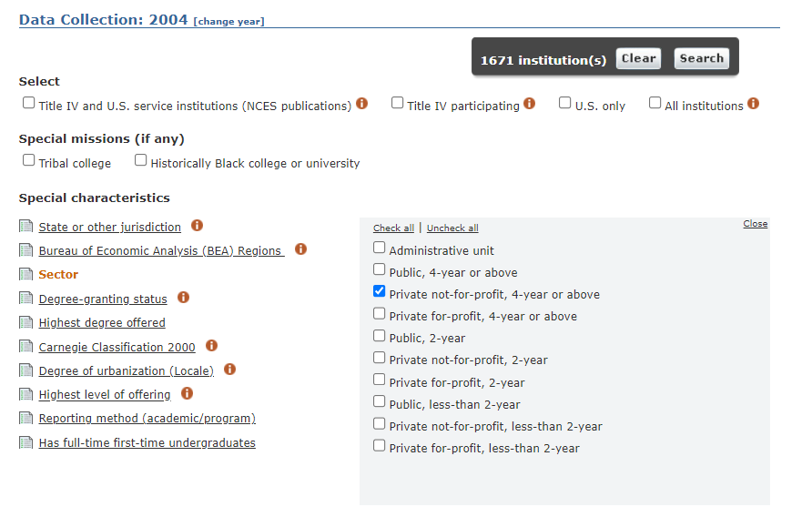This screenshot has width=812, height=517.
Task: Expand Reporting method (academic/program) options
Action: [x=147, y=419]
